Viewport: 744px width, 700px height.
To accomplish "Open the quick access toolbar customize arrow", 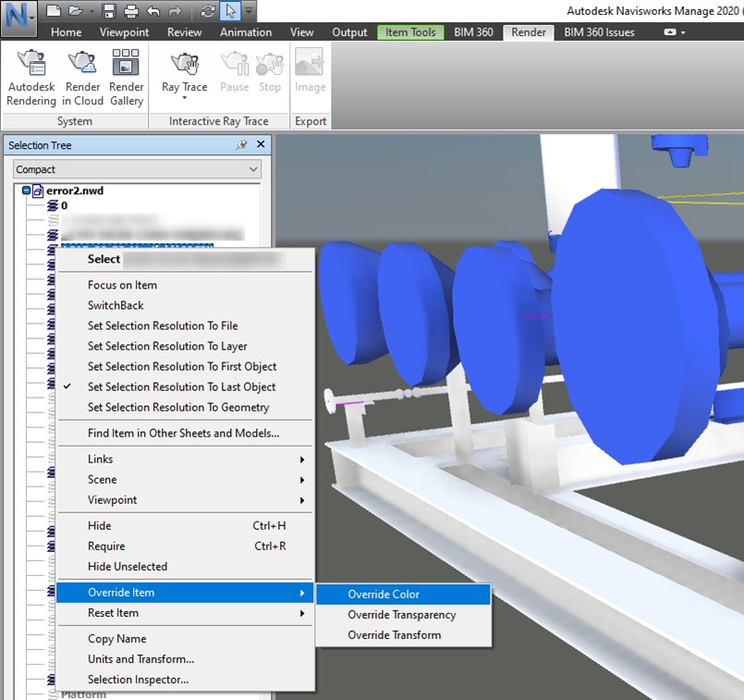I will (x=249, y=10).
